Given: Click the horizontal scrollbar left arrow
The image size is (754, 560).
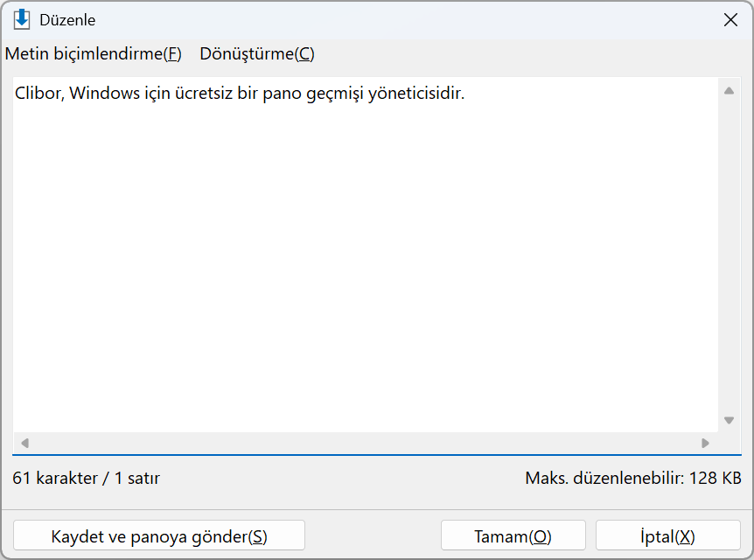Looking at the screenshot, I should (x=25, y=443).
